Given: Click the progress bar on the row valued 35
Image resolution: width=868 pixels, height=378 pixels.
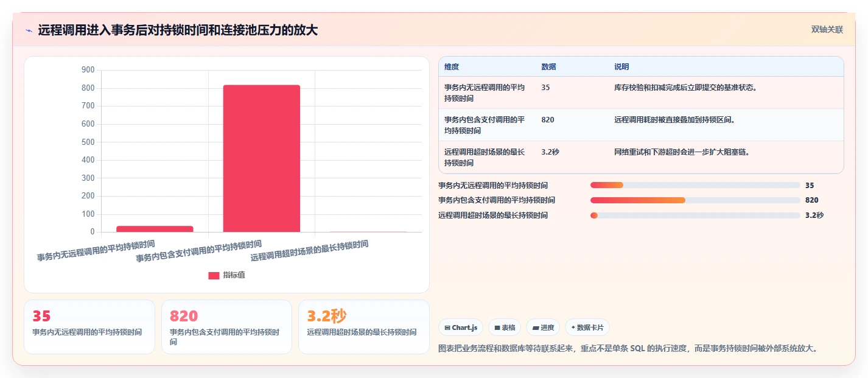Looking at the screenshot, I should pos(695,185).
